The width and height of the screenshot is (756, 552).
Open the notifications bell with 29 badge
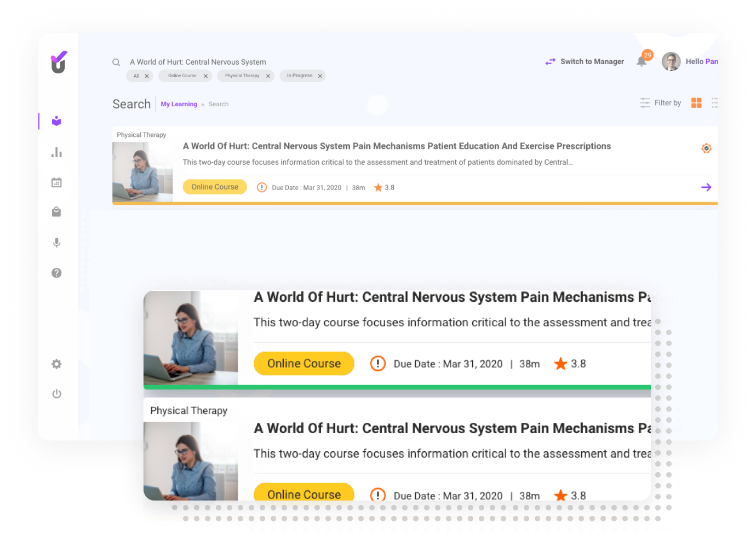coord(642,61)
